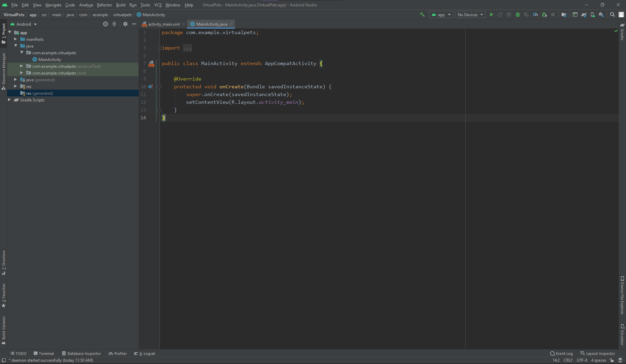Open the SDK Manager cube icon
Image resolution: width=626 pixels, height=364 pixels.
click(x=601, y=14)
